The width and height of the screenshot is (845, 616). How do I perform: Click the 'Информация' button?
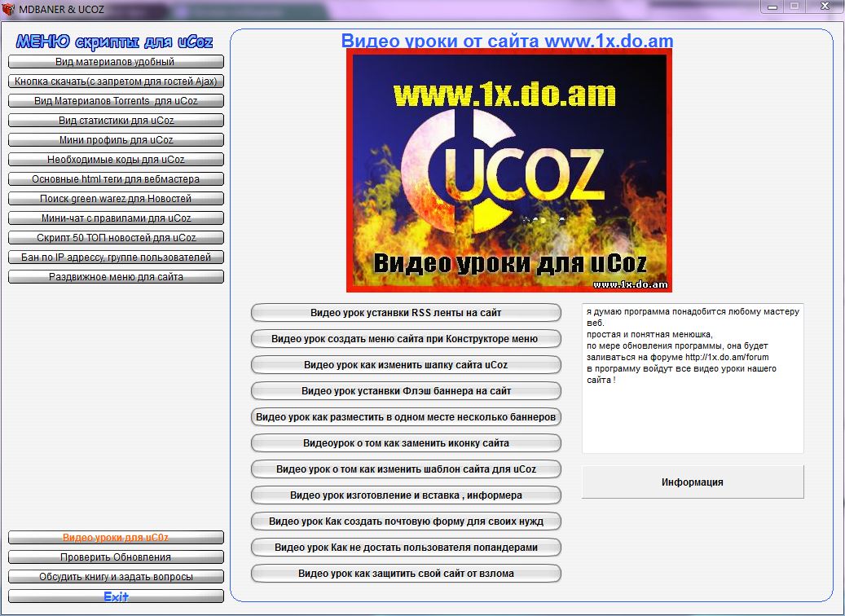[693, 482]
